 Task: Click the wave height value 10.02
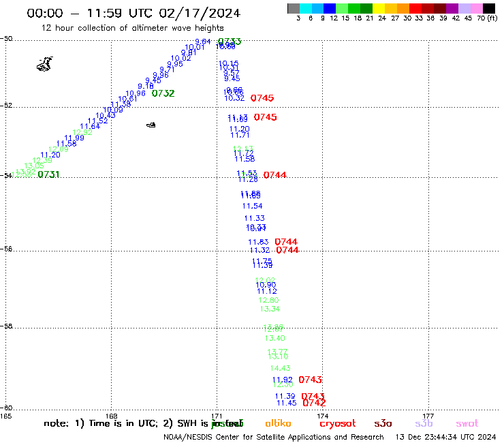coord(180,58)
